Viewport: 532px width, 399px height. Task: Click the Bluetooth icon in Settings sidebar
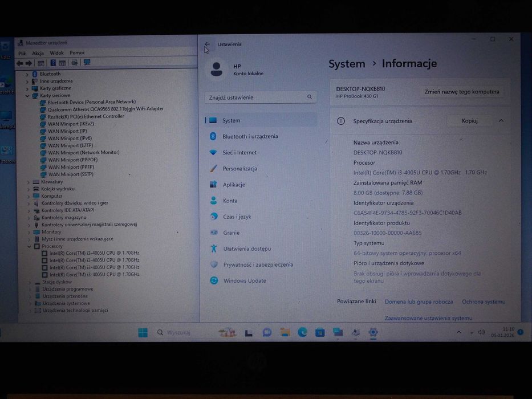(213, 136)
